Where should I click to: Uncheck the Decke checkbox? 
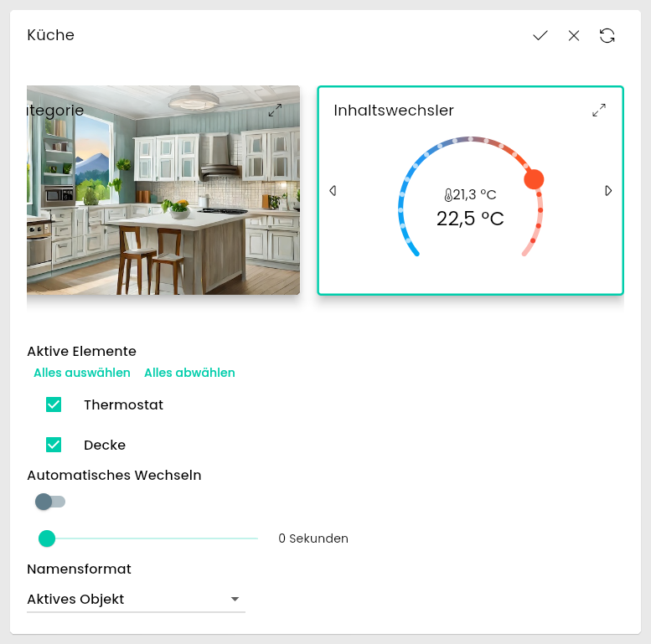click(54, 445)
